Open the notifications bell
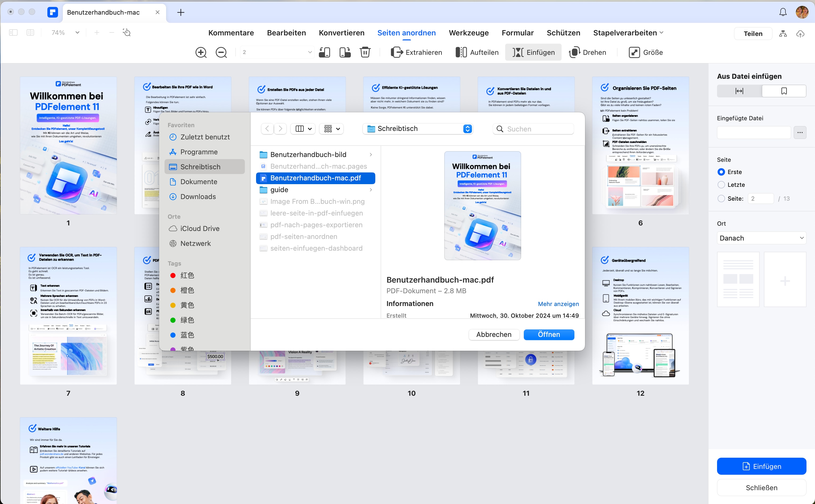 pos(783,12)
